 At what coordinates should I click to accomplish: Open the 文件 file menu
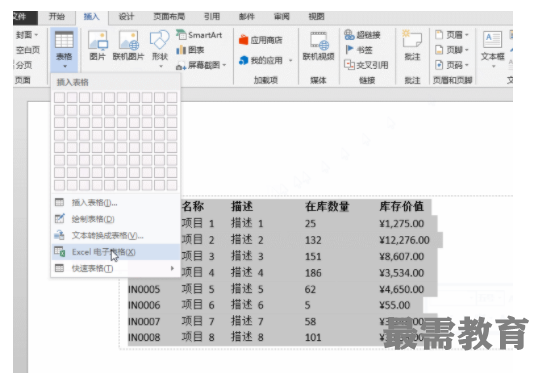(25, 17)
